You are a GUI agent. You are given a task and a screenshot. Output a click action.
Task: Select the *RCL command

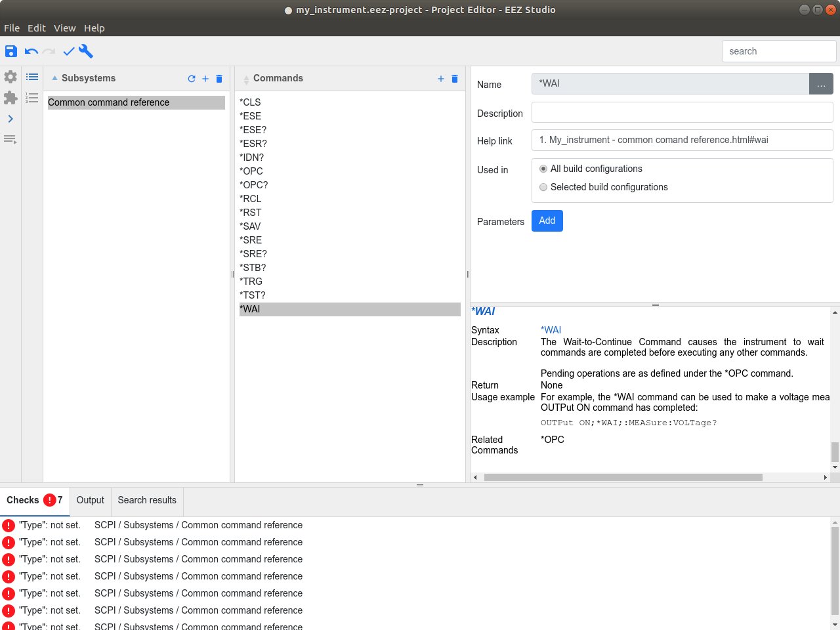coord(350,199)
